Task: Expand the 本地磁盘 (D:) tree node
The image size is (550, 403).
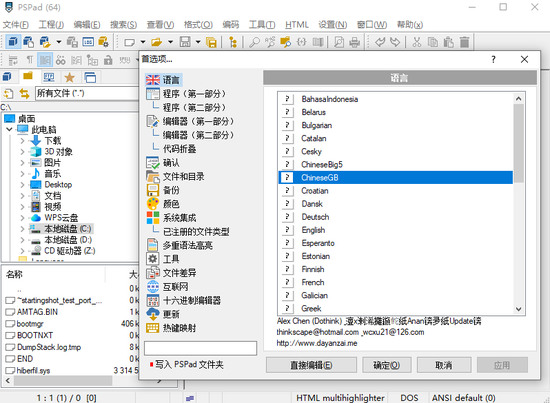Action: point(22,240)
